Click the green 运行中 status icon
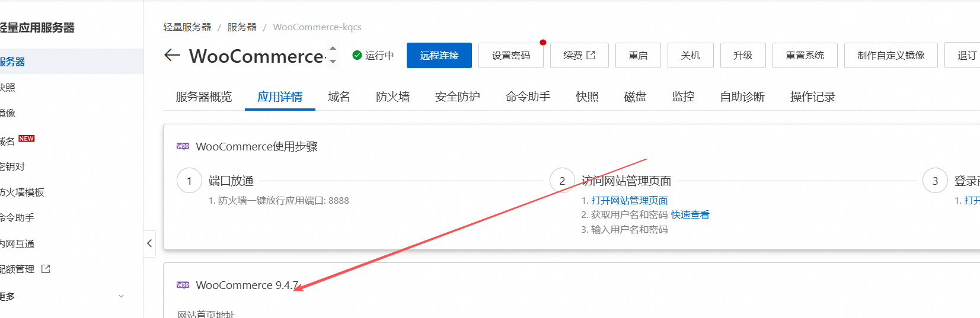Screen dimensions: 980x318 (x=357, y=55)
